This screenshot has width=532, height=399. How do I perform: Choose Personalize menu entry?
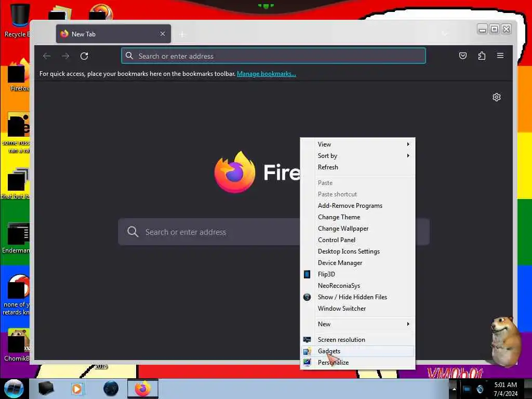357,362
